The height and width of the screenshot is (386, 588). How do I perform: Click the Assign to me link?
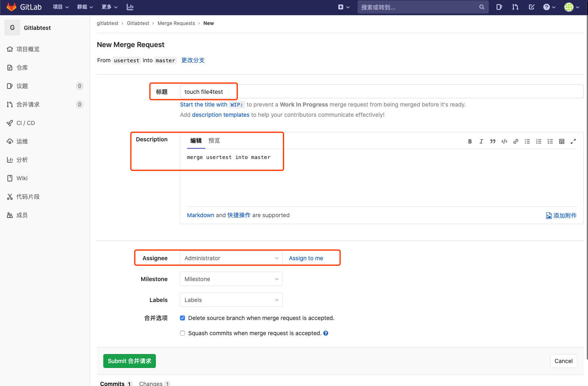[x=306, y=258]
